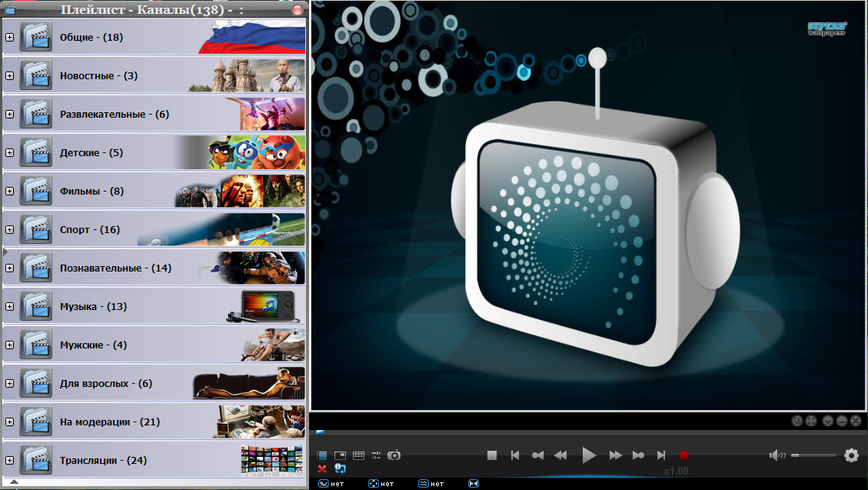Toggle the compact window mode icon
The height and width of the screenshot is (490, 868).
pyautogui.click(x=796, y=421)
